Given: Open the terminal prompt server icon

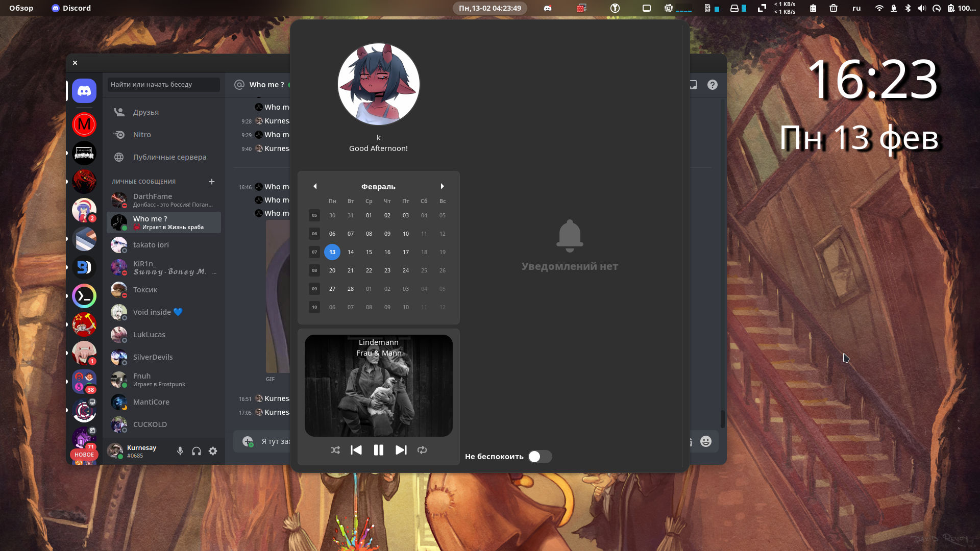Looking at the screenshot, I should coord(84,296).
